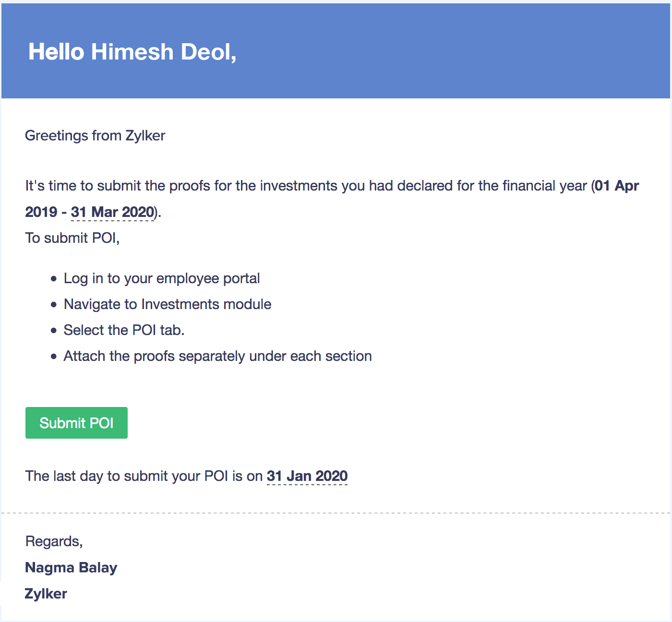Click the blue header banner background
This screenshot has width=672, height=622.
(x=432, y=52)
